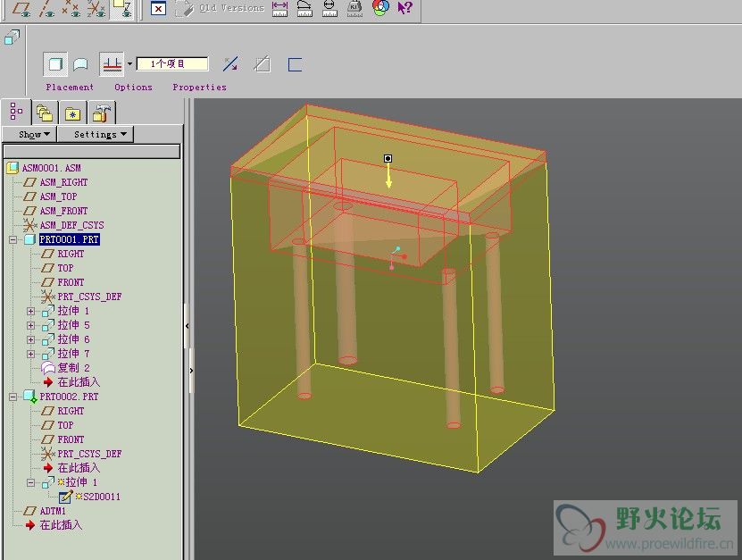Image resolution: width=742 pixels, height=560 pixels.
Task: Toggle the thicken sketch option
Action: pos(295,64)
